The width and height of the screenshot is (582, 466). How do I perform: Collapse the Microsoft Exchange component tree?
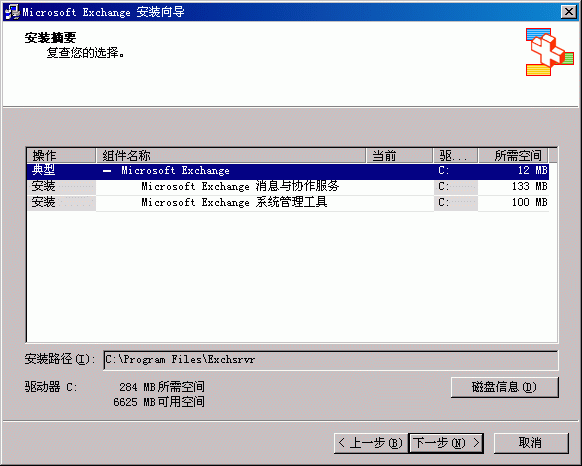point(107,171)
